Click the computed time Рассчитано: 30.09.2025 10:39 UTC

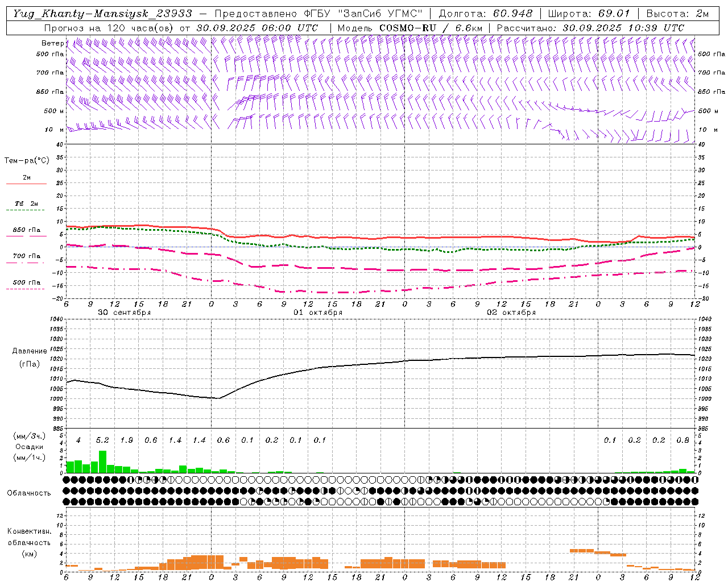tap(590, 28)
